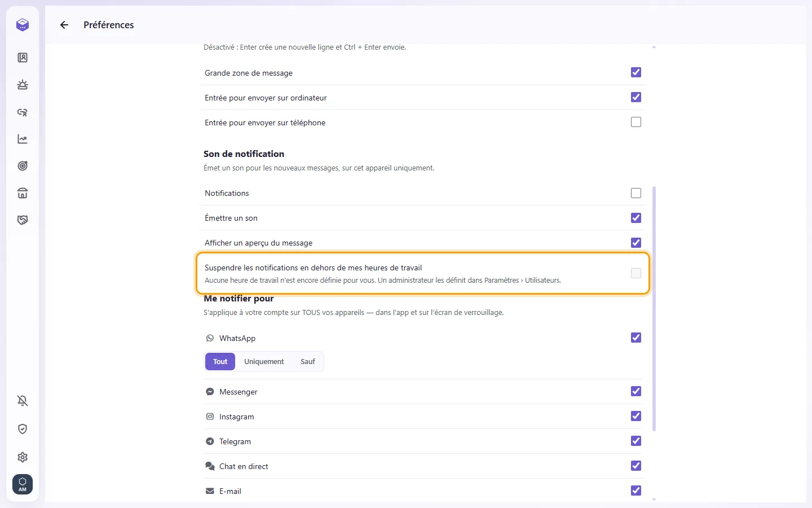This screenshot has width=812, height=508.
Task: Open the shield icon in sidebar
Action: [x=23, y=429]
